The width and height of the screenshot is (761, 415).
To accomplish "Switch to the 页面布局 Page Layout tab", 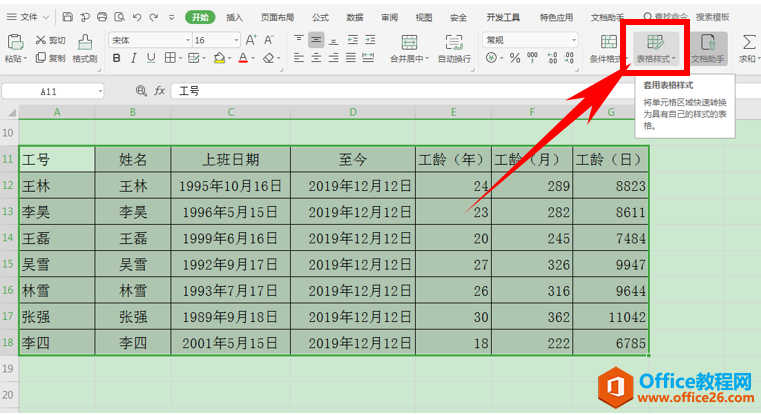I will 277,17.
